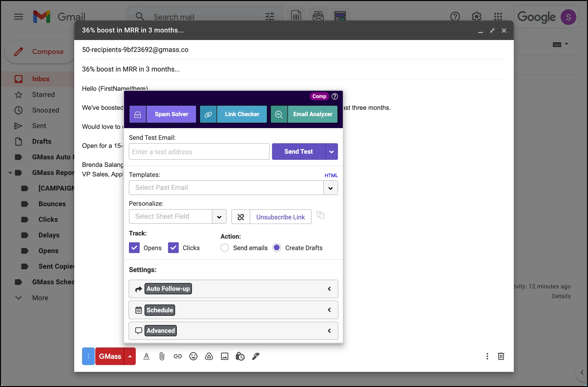
Task: Uncheck the Clicks tracking checkbox
Action: tap(173, 248)
